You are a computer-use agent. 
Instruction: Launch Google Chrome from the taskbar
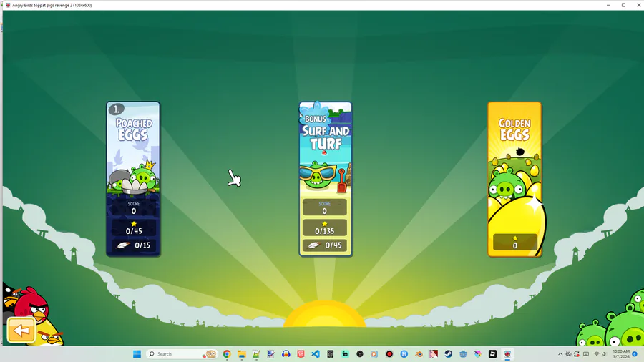pos(227,354)
